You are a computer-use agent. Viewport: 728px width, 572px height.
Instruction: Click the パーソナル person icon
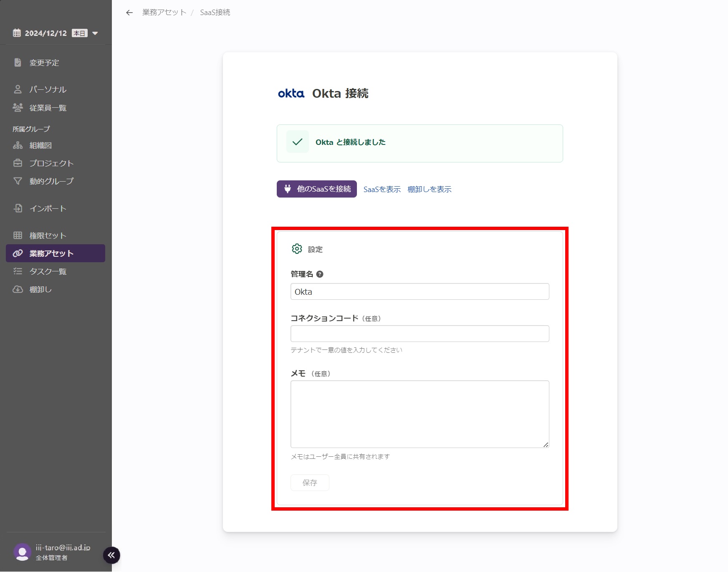[x=18, y=89]
